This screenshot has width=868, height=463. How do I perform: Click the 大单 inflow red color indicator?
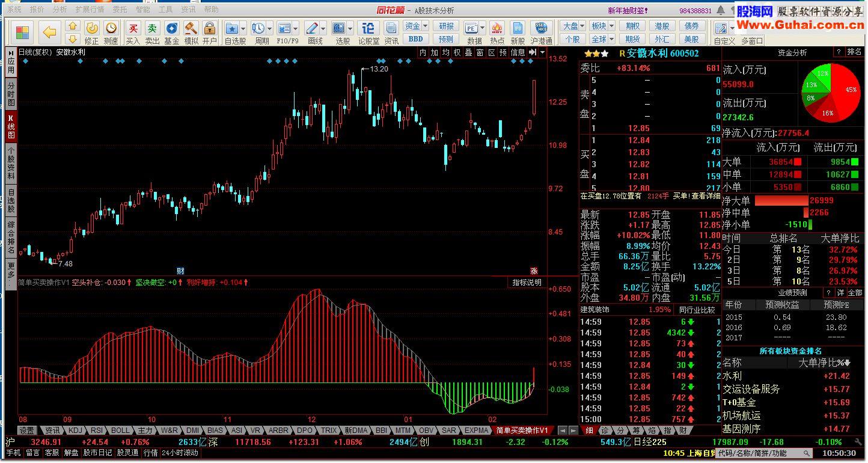point(798,162)
